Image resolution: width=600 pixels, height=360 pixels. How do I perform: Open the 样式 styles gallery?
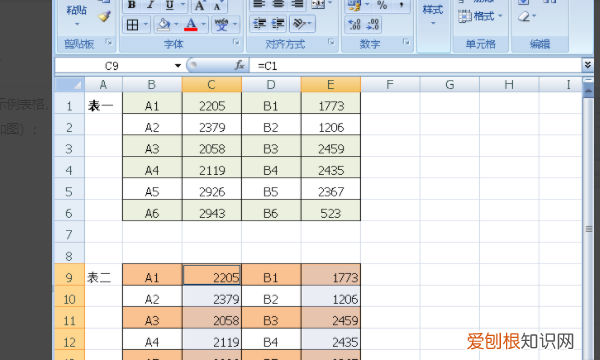click(x=433, y=15)
